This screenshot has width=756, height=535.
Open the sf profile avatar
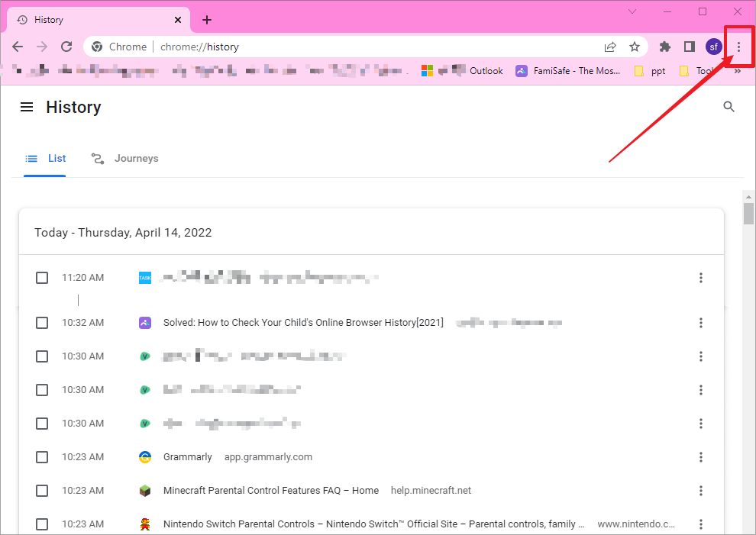pos(713,47)
